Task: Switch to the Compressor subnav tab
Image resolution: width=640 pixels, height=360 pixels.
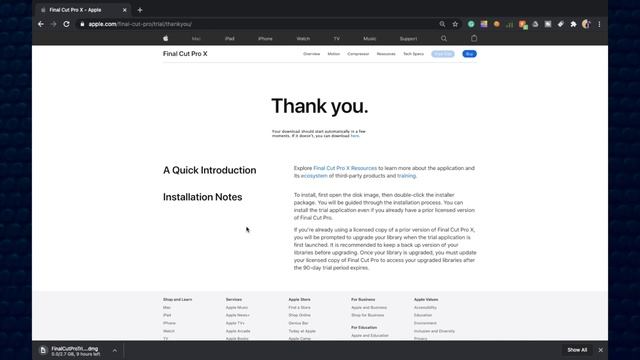Action: click(358, 54)
